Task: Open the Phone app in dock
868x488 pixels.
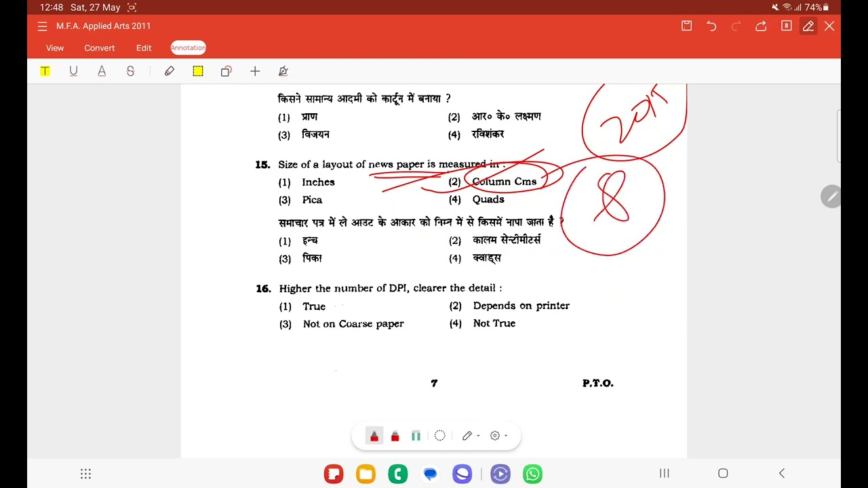Action: click(x=397, y=474)
